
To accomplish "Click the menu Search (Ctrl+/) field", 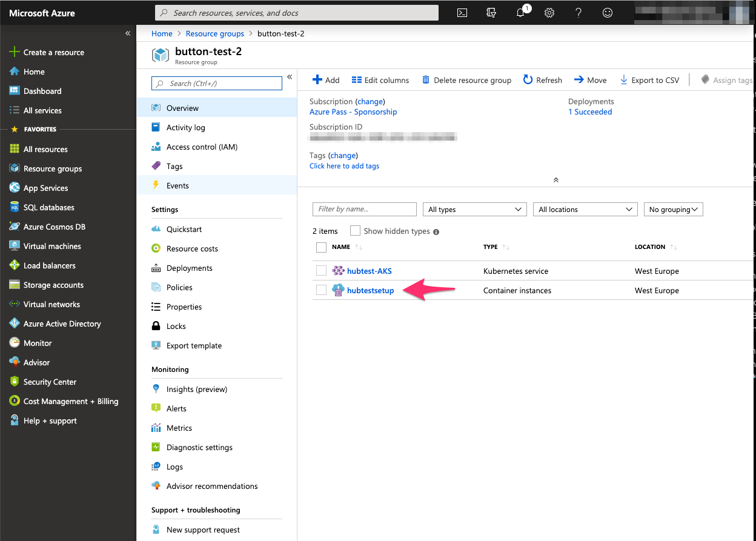I will click(x=217, y=84).
